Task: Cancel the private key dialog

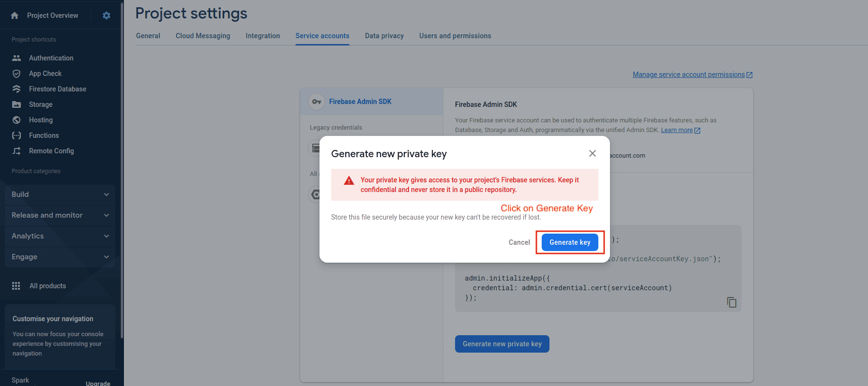Action: point(519,242)
